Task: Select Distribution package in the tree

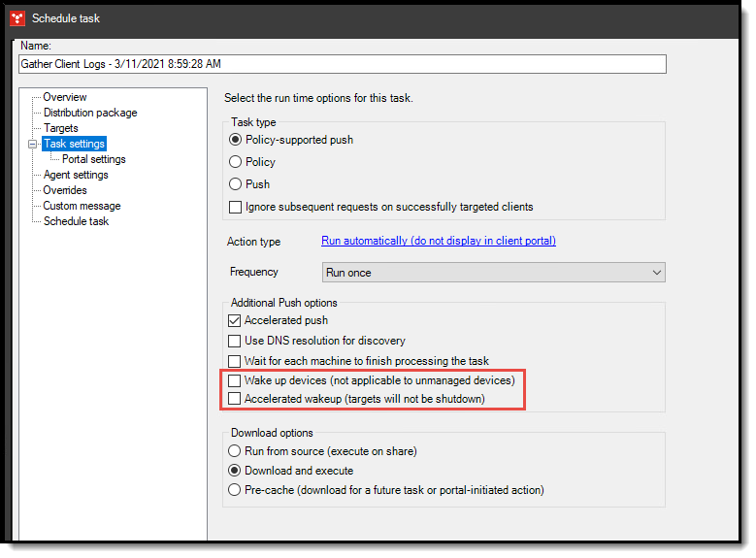Action: pyautogui.click(x=90, y=113)
